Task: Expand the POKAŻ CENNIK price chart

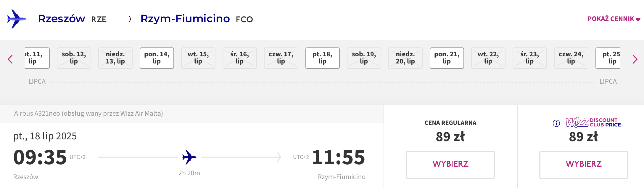Action: coord(614,19)
